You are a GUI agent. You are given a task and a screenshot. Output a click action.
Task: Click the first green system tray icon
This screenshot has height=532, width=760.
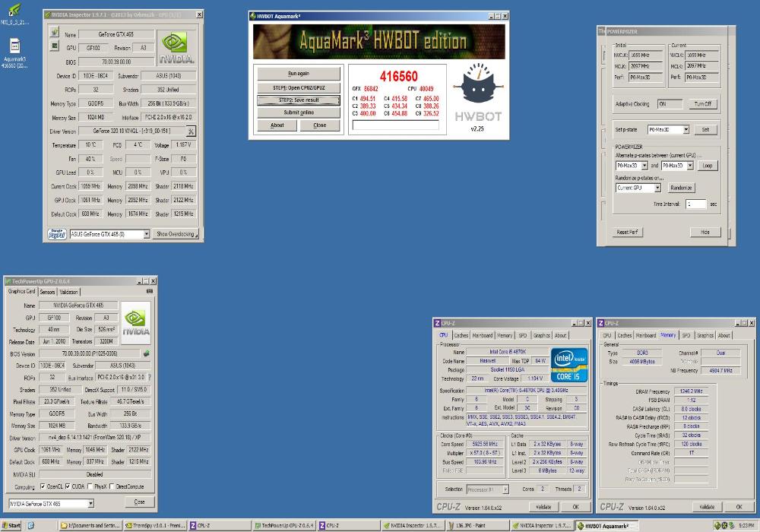pos(717,525)
